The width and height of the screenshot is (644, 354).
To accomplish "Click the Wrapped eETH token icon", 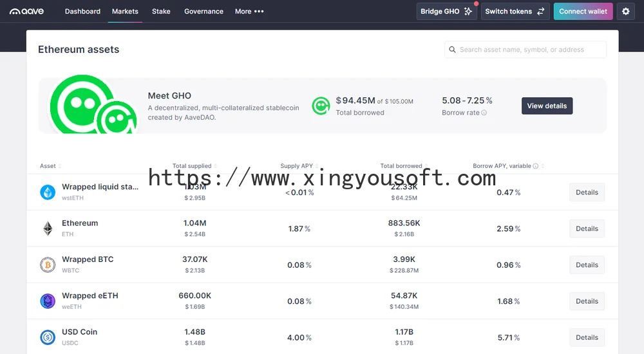I will tap(48, 301).
